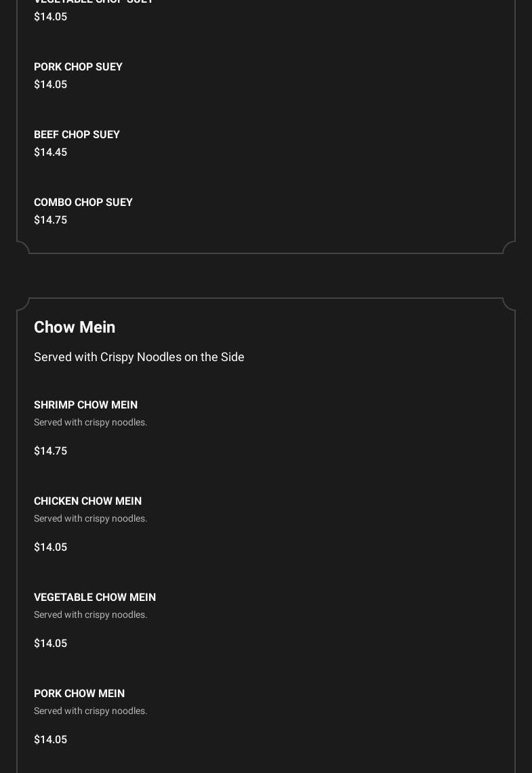
Task: Click the description under Chicken Chow Mein
Action: pyautogui.click(x=90, y=519)
